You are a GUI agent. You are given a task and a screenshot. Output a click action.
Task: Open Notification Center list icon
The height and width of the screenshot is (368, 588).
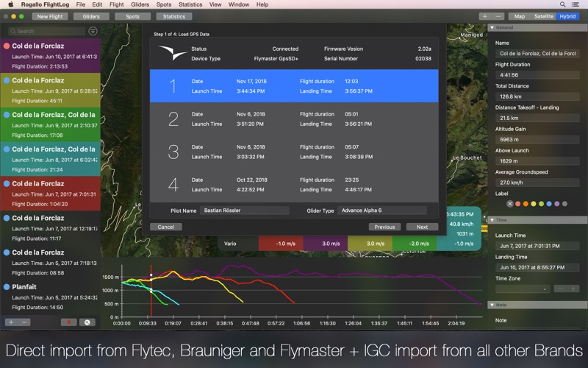click(x=576, y=4)
